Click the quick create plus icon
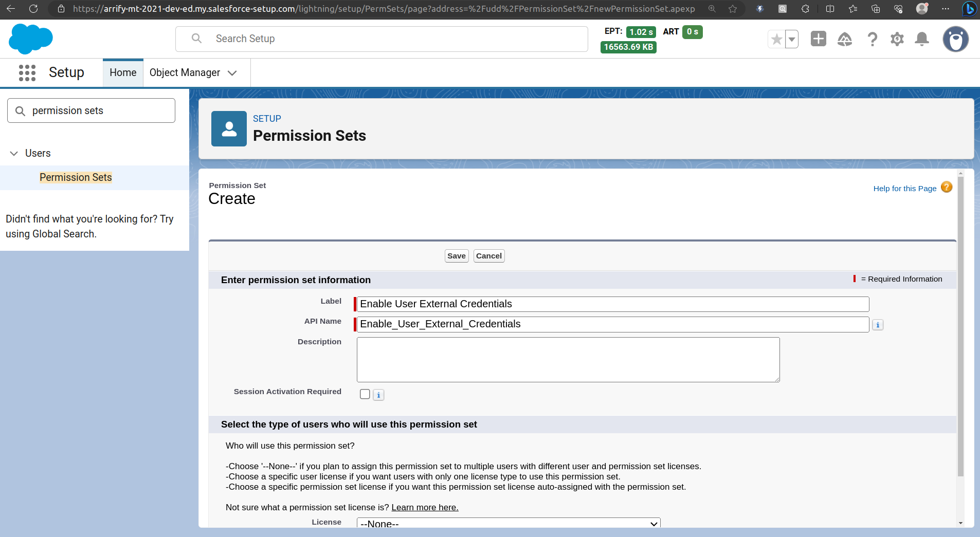Viewport: 980px width, 537px height. (818, 39)
